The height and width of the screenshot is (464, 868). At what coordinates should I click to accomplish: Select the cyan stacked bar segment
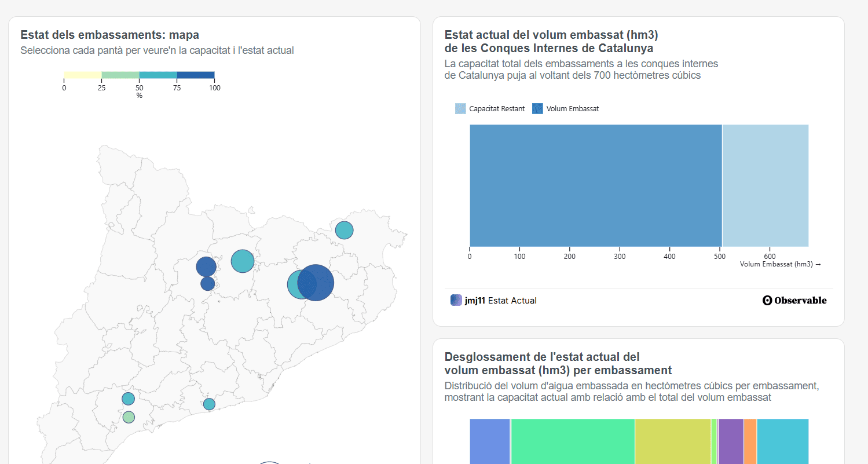[x=783, y=441]
